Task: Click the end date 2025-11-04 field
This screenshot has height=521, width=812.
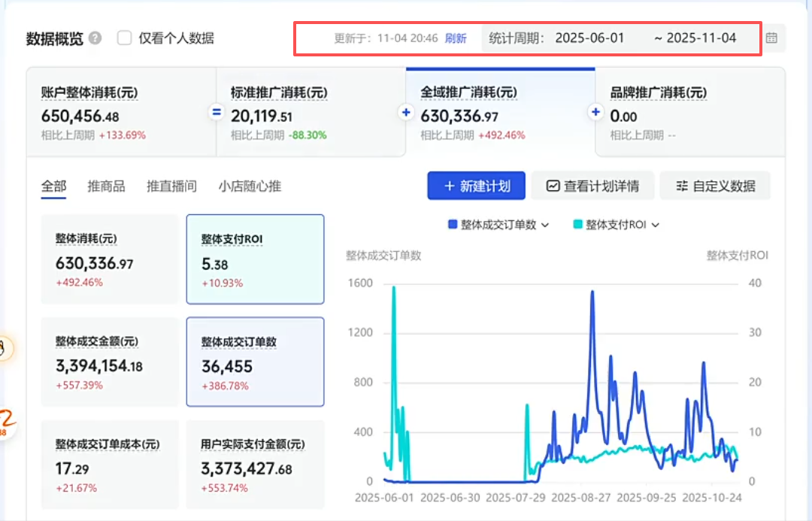Action: (x=701, y=38)
